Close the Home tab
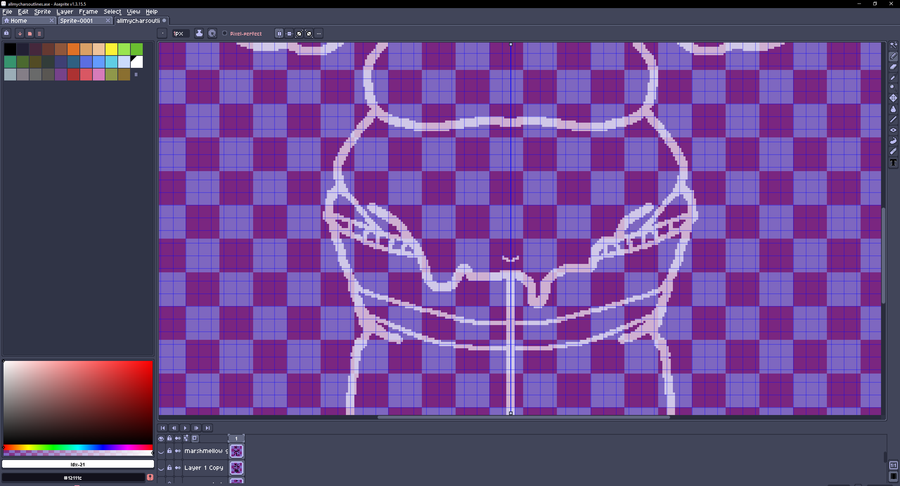This screenshot has height=486, width=900. pyautogui.click(x=52, y=21)
